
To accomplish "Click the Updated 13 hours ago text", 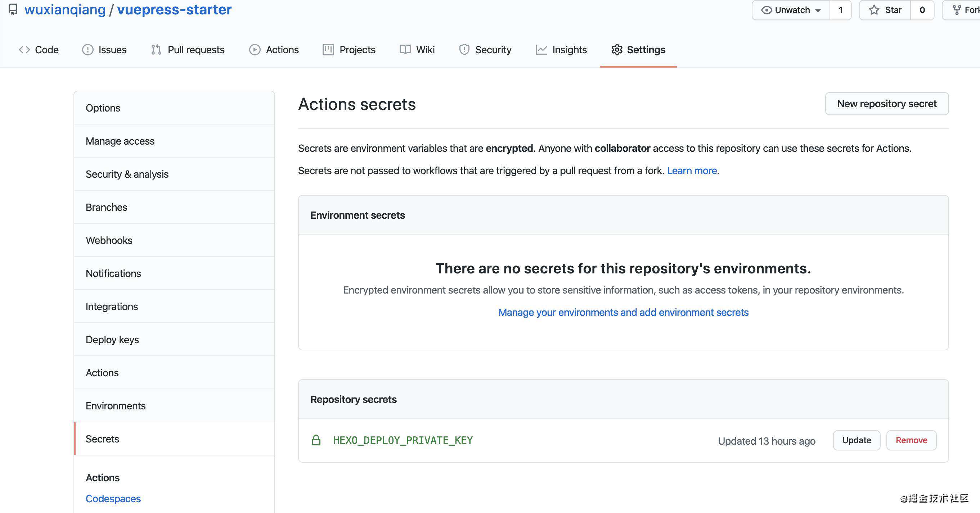I will click(767, 441).
